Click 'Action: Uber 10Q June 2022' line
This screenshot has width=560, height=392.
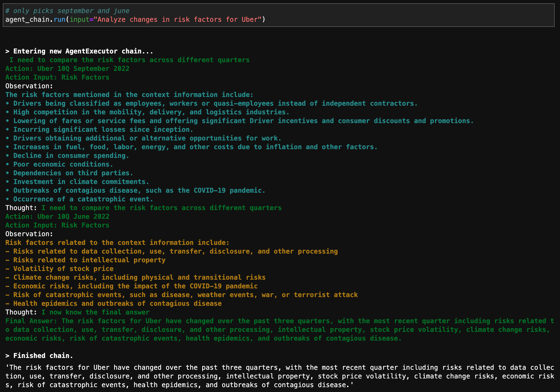[x=57, y=216]
